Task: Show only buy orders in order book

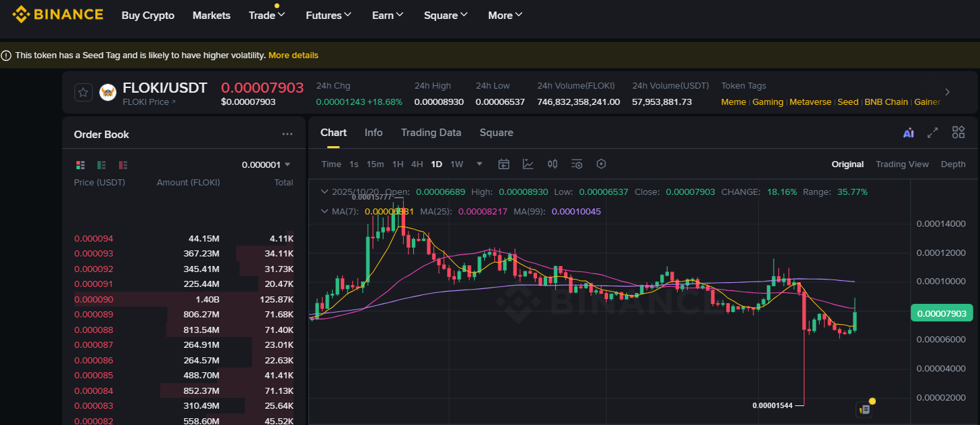Action: click(x=101, y=164)
